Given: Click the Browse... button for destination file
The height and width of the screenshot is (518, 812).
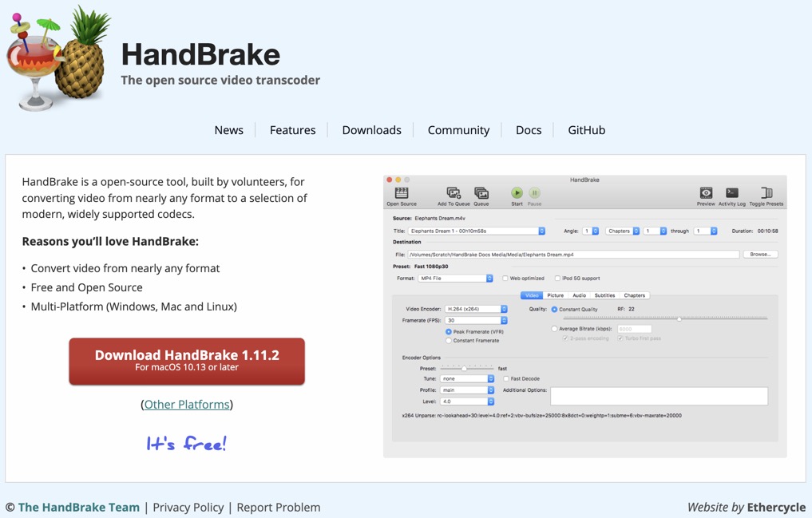Looking at the screenshot, I should 760,254.
